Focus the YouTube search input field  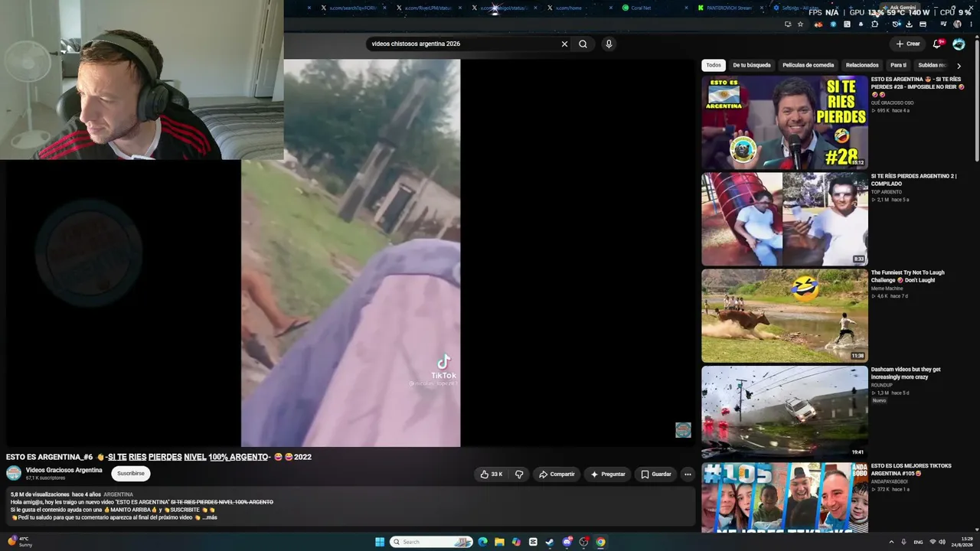coord(463,44)
